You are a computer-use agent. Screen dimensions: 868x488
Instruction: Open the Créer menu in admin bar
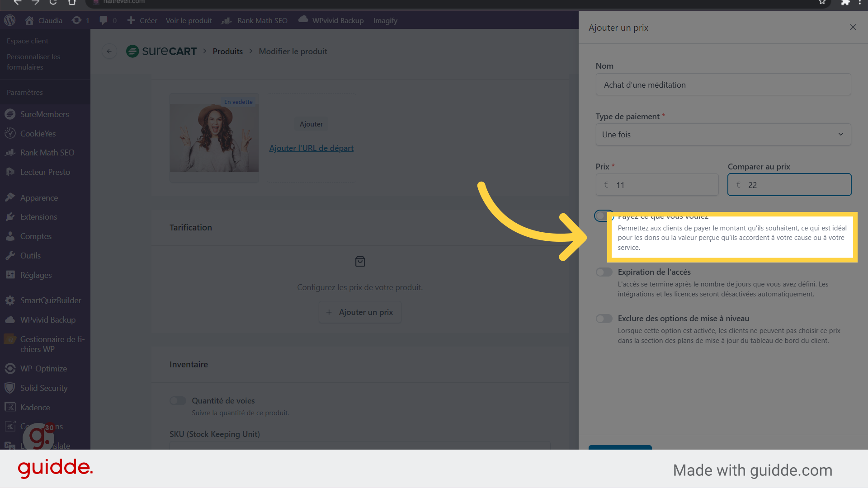click(143, 20)
